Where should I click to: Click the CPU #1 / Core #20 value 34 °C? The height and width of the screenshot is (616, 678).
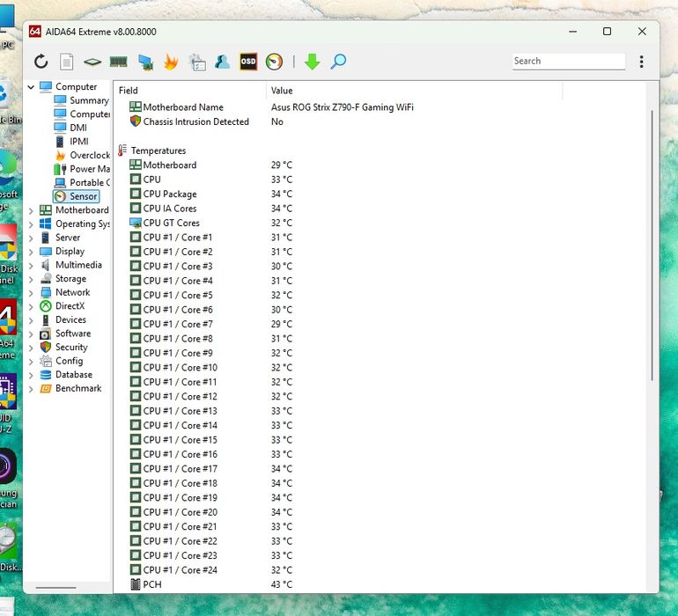coord(282,512)
